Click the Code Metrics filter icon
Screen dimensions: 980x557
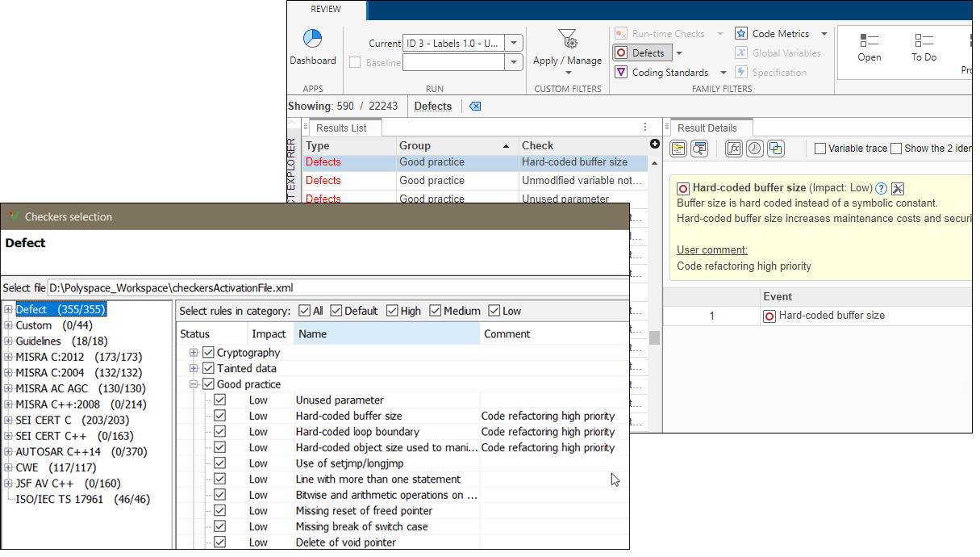pyautogui.click(x=741, y=34)
